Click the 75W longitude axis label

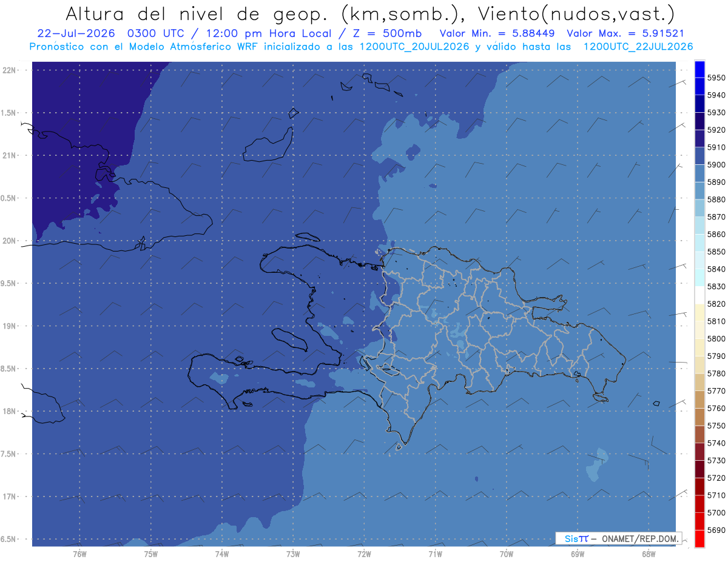click(x=150, y=554)
